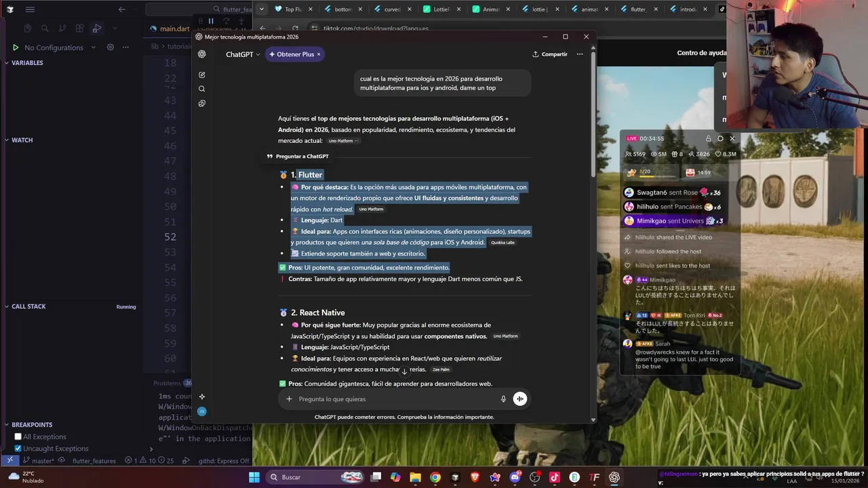Start a new chat with the compose icon
868x488 pixels.
coord(202,75)
